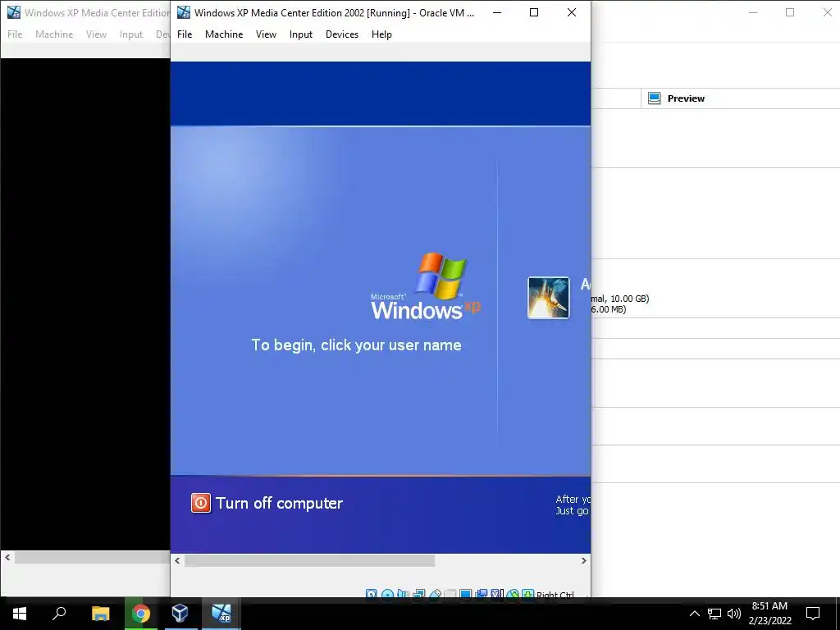Open the Help menu
This screenshot has width=840, height=630.
coord(381,34)
